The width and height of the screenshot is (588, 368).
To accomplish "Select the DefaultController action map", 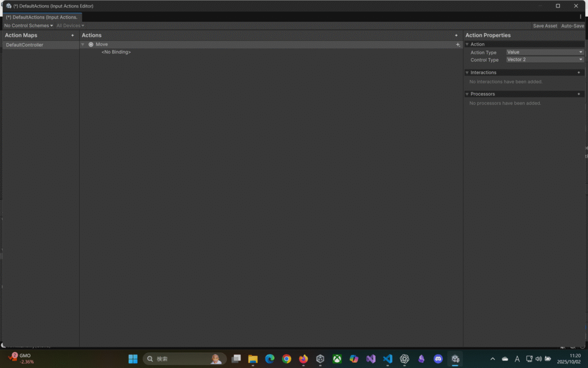I will pos(25,45).
